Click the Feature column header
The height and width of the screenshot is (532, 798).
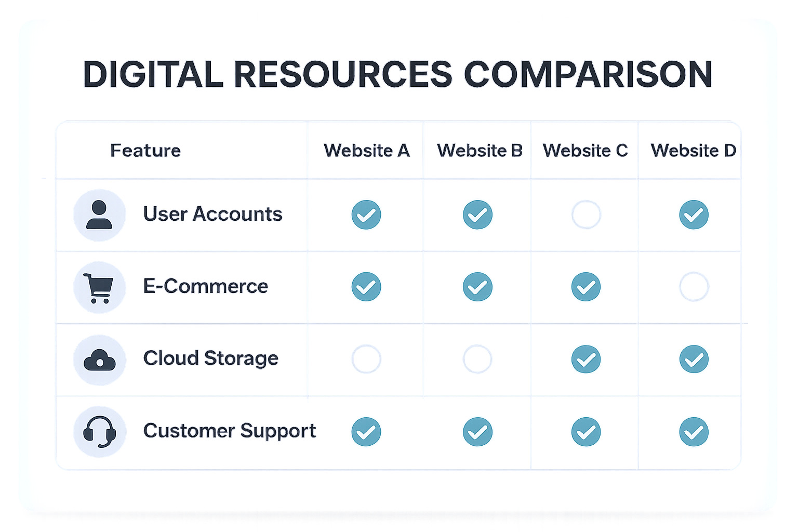coord(145,151)
